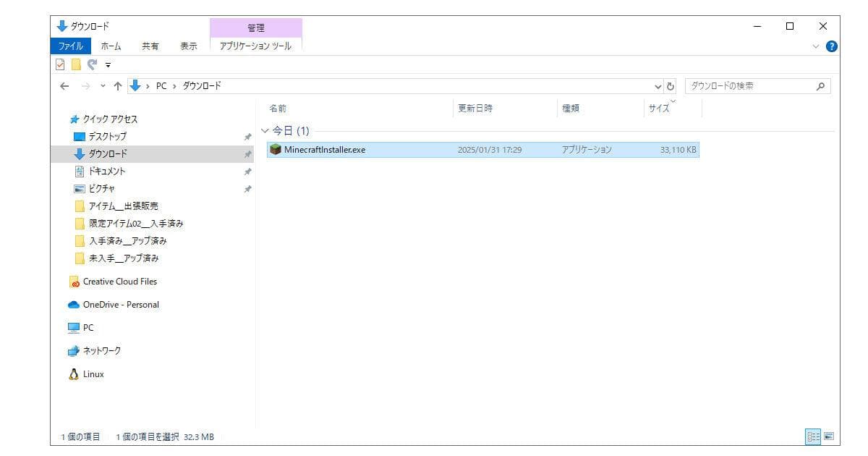868x456 pixels.
Task: Click the pin icon beside ピクチャ
Action: tap(248, 189)
